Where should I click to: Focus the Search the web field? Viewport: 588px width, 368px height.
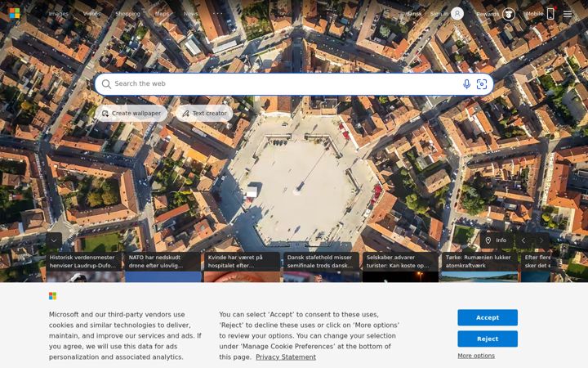[285, 83]
